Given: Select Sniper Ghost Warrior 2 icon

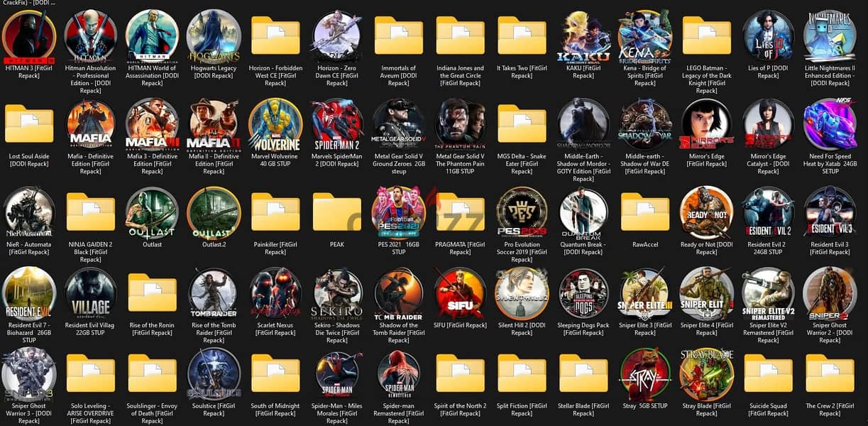Looking at the screenshot, I should coord(830,294).
